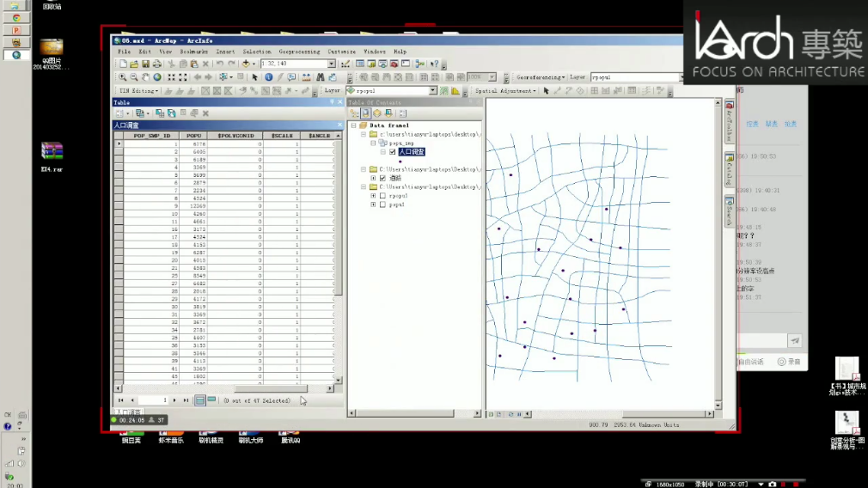Open the ArcToolbox window red icon
The height and width of the screenshot is (488, 868).
[394, 64]
